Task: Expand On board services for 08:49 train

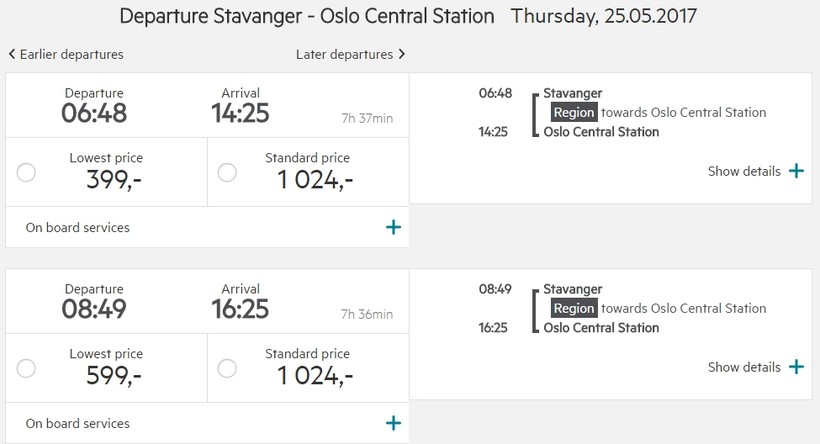Action: click(x=78, y=423)
